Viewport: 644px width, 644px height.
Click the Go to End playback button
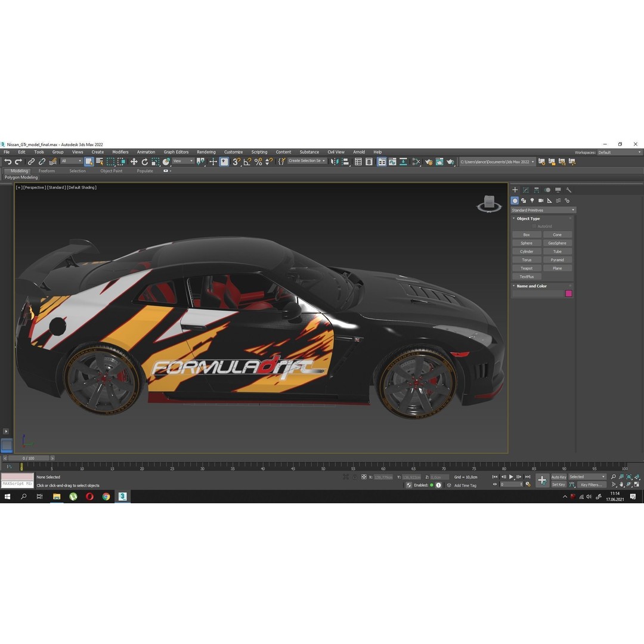[x=528, y=477]
